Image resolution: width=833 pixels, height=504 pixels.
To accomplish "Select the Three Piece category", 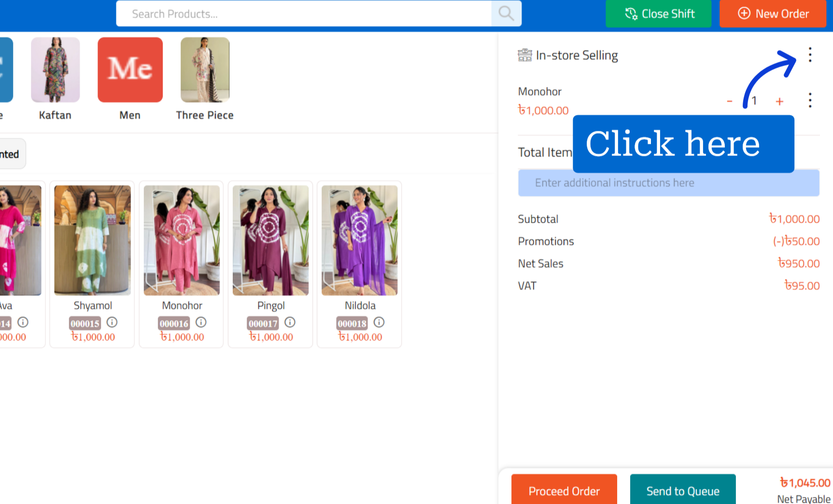I will (x=205, y=79).
